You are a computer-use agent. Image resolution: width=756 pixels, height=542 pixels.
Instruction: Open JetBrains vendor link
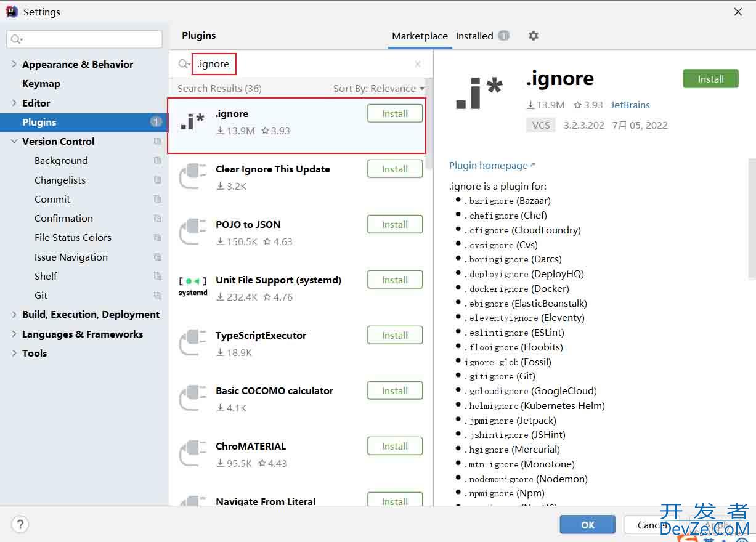click(x=630, y=105)
